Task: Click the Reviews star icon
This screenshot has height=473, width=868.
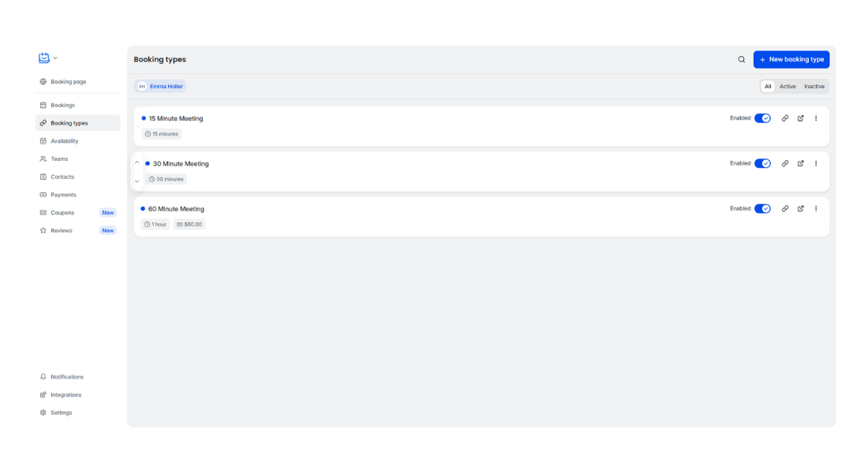Action: click(43, 230)
